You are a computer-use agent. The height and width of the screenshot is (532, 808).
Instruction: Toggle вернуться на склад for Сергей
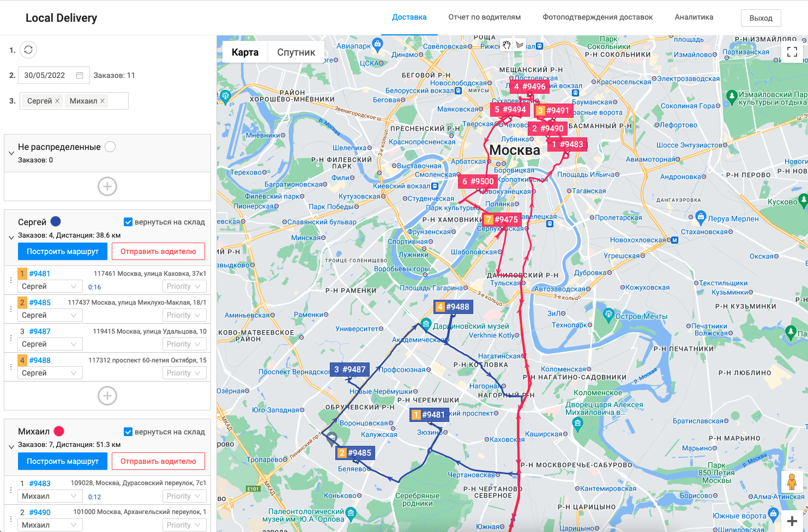pos(128,222)
